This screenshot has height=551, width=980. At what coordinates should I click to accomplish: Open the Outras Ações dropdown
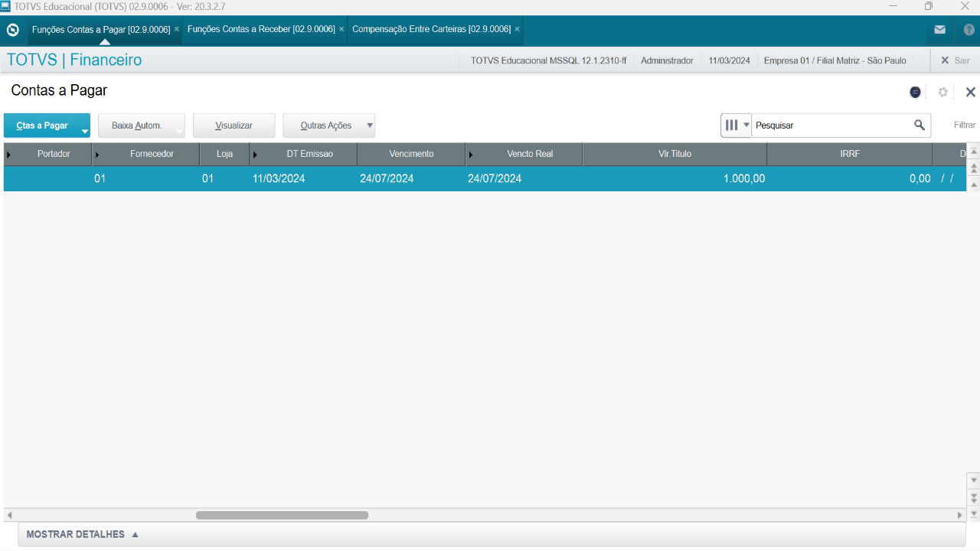pyautogui.click(x=329, y=126)
